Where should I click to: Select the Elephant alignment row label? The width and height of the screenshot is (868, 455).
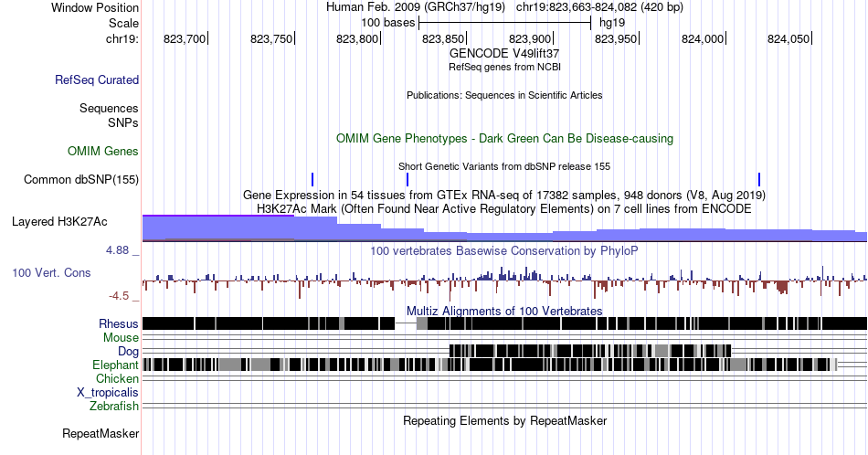[115, 365]
